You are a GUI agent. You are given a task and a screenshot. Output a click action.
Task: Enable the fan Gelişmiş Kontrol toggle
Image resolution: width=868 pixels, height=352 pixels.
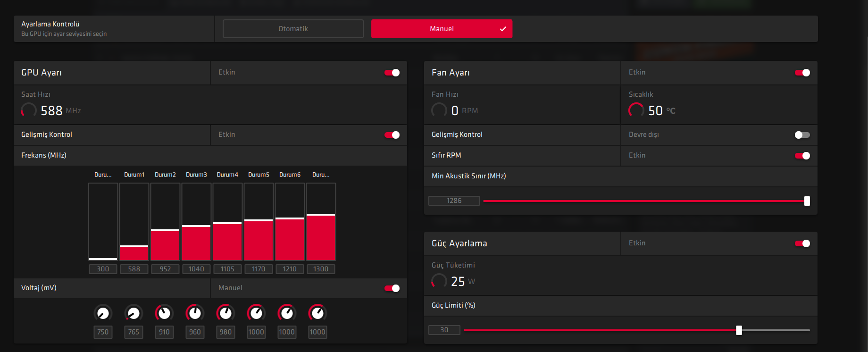pyautogui.click(x=802, y=135)
